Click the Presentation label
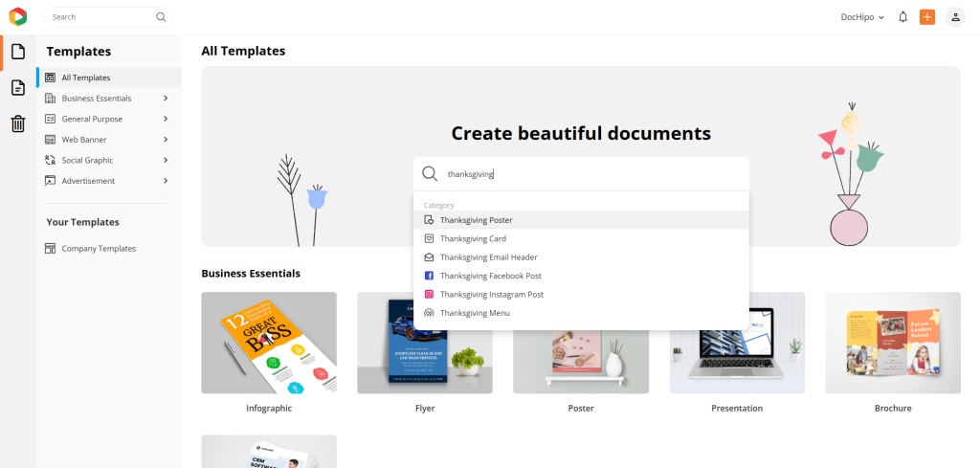 737,408
